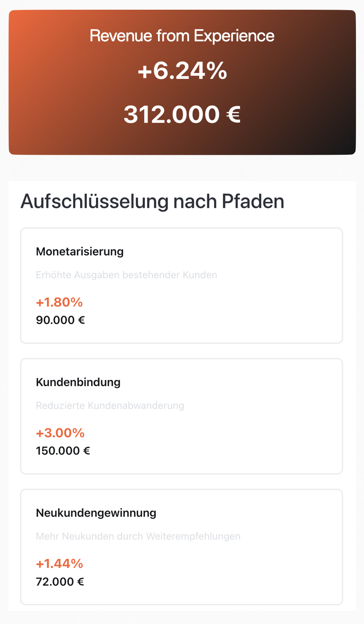364x624 pixels.
Task: Click the Kundenbindung card title
Action: point(78,382)
